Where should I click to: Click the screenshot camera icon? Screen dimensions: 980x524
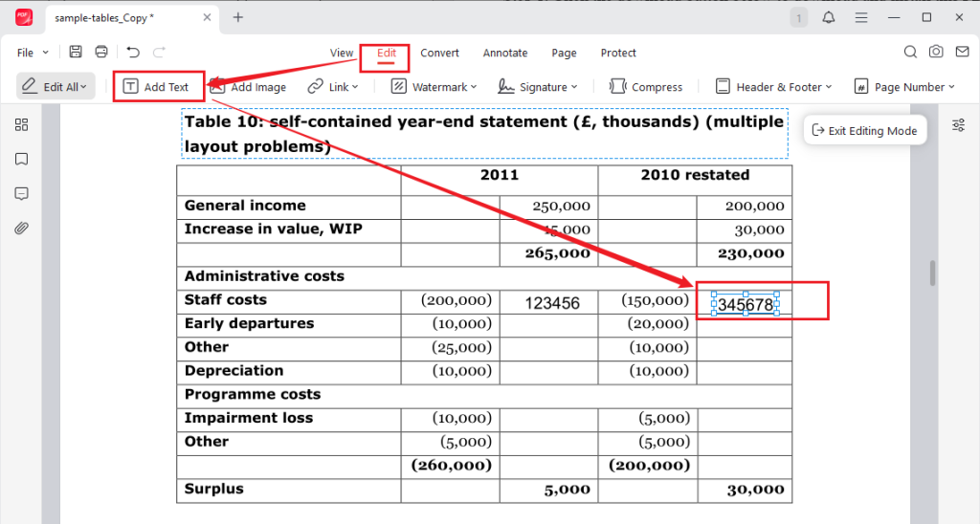click(936, 52)
